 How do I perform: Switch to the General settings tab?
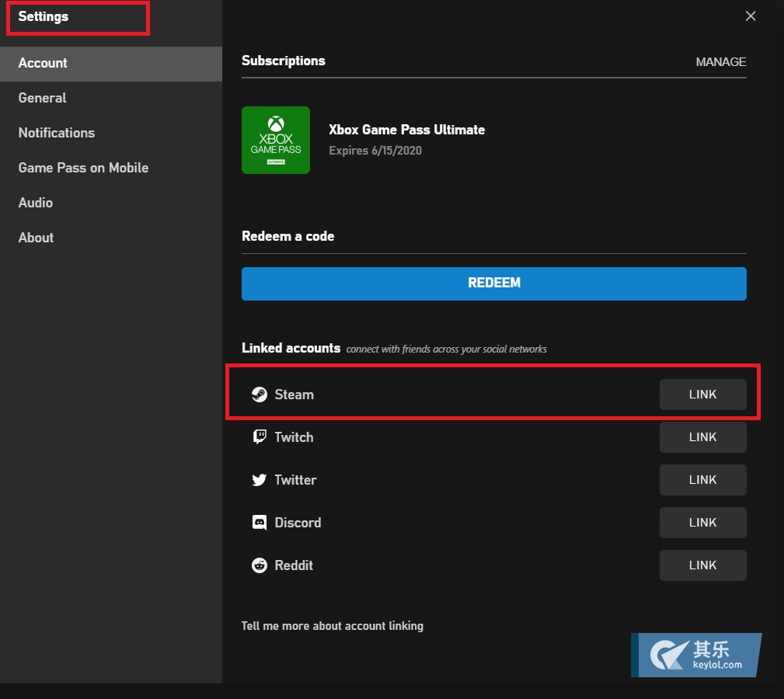[x=42, y=98]
